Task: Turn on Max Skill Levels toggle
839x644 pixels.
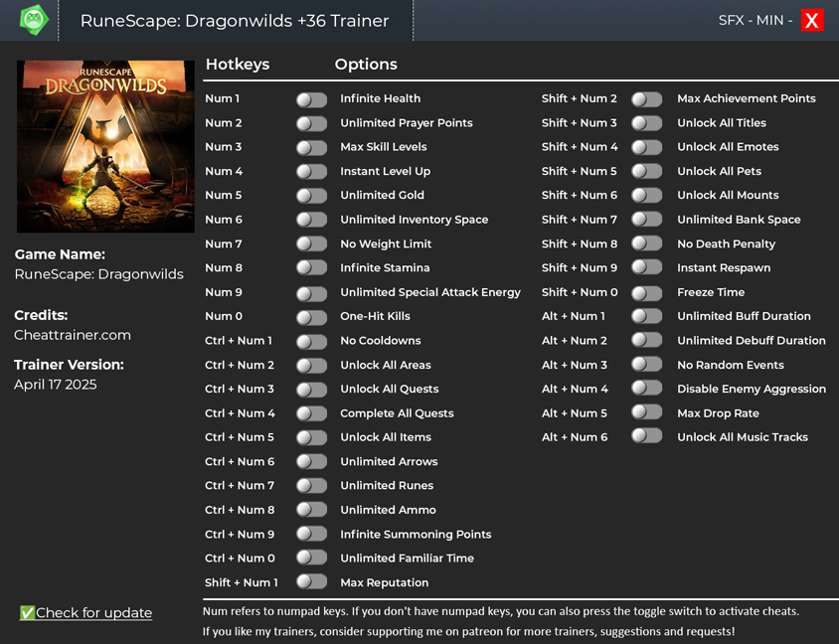Action: click(x=312, y=148)
